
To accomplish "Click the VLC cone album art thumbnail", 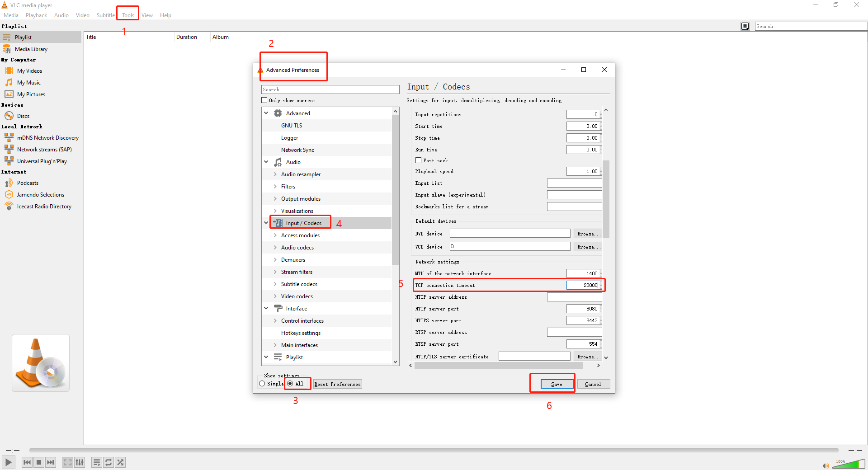I will 41,363.
